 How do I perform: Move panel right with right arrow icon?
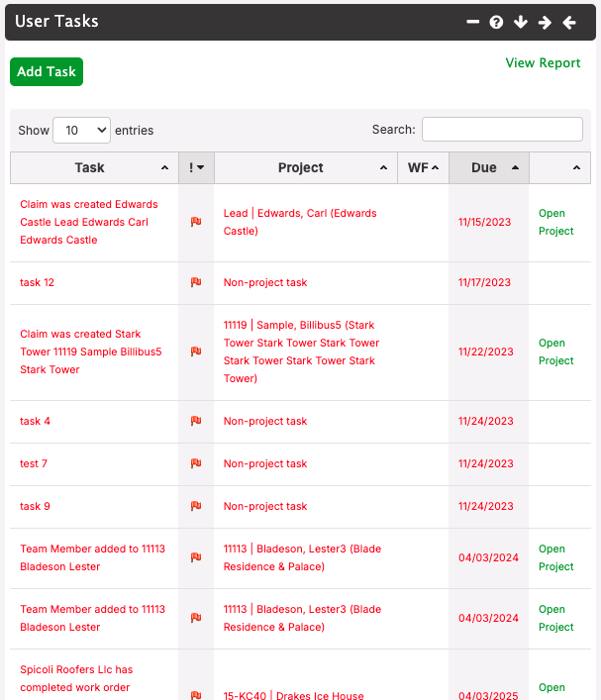[x=545, y=22]
